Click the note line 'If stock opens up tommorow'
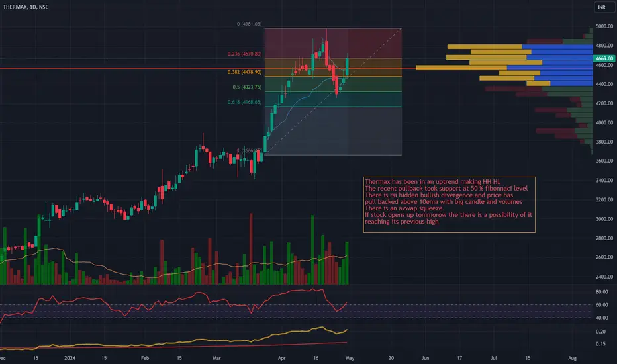617x364 pixels. point(448,215)
